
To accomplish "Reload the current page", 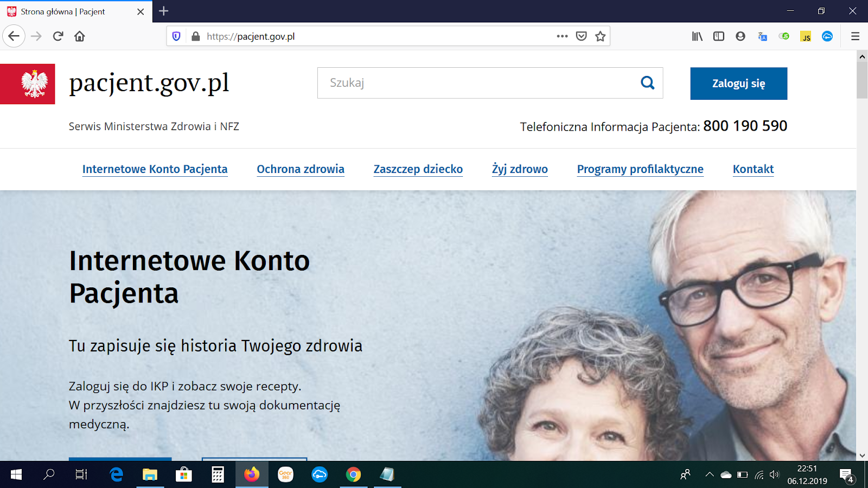I will coord(58,36).
